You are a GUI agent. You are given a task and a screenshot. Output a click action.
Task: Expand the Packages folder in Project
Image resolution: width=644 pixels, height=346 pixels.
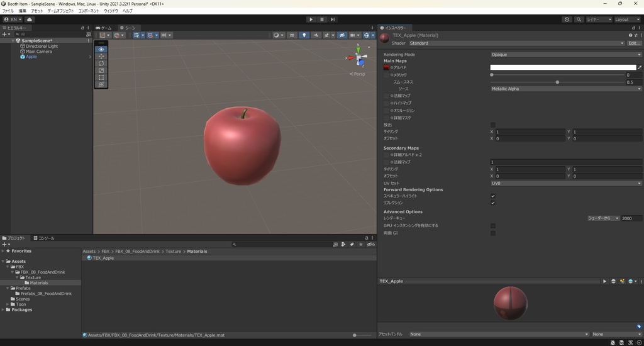[x=3, y=310]
